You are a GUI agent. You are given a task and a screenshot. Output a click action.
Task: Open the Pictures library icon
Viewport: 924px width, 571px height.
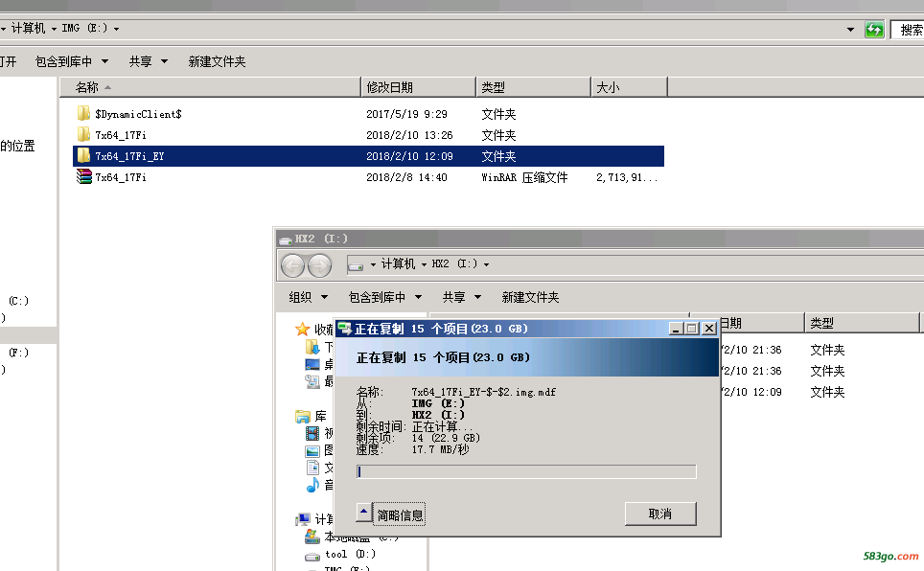pos(312,451)
